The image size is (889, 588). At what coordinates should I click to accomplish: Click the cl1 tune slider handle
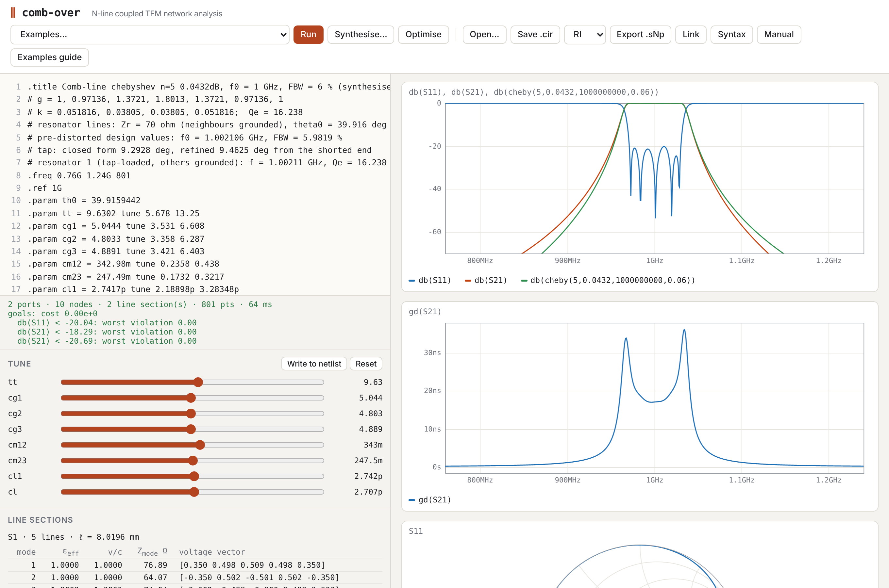pos(194,476)
